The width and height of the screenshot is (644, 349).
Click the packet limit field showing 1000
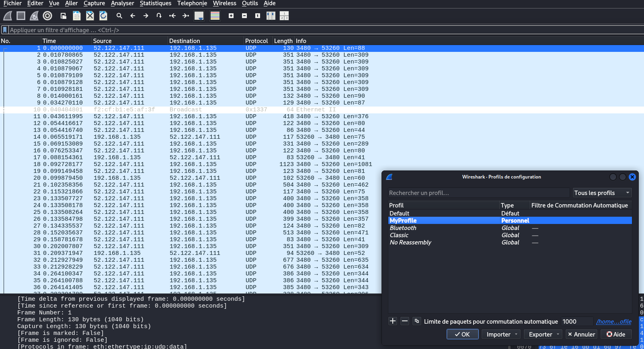pyautogui.click(x=577, y=321)
